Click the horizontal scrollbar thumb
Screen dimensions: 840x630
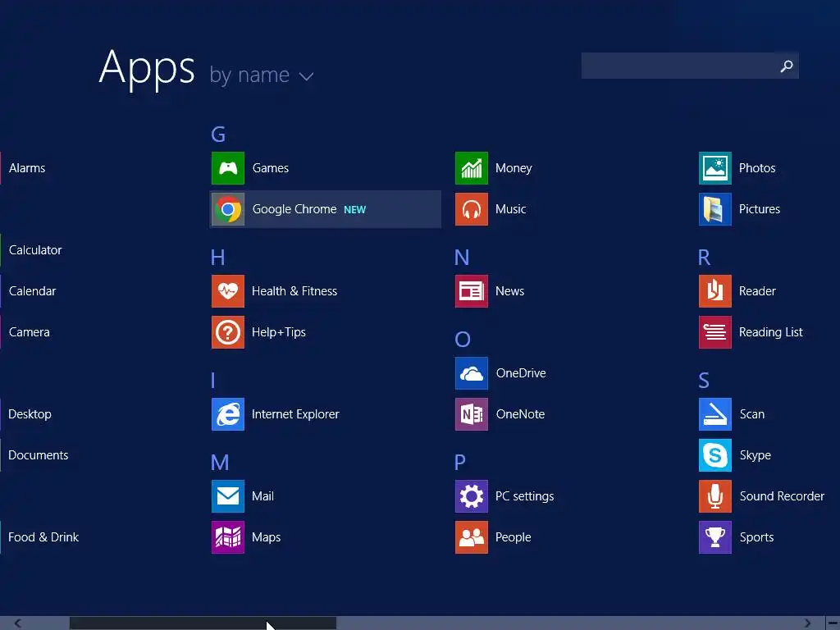click(203, 623)
